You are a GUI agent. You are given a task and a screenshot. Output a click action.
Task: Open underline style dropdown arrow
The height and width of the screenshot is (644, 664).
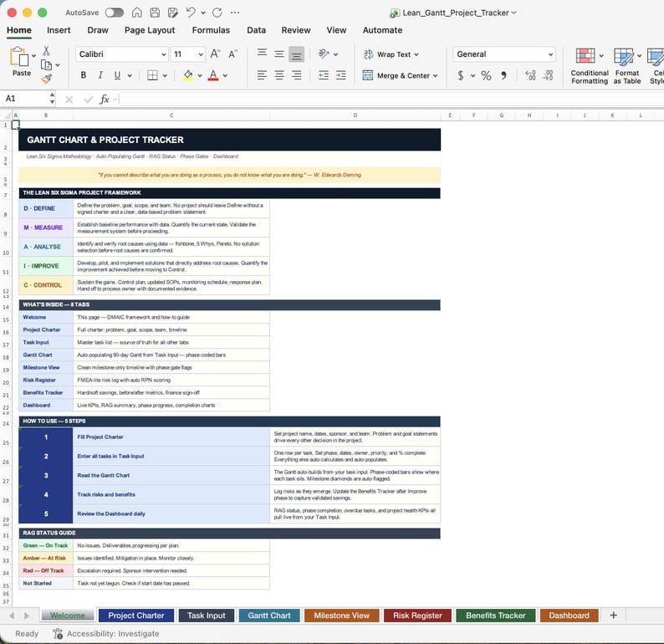pyautogui.click(x=130, y=76)
